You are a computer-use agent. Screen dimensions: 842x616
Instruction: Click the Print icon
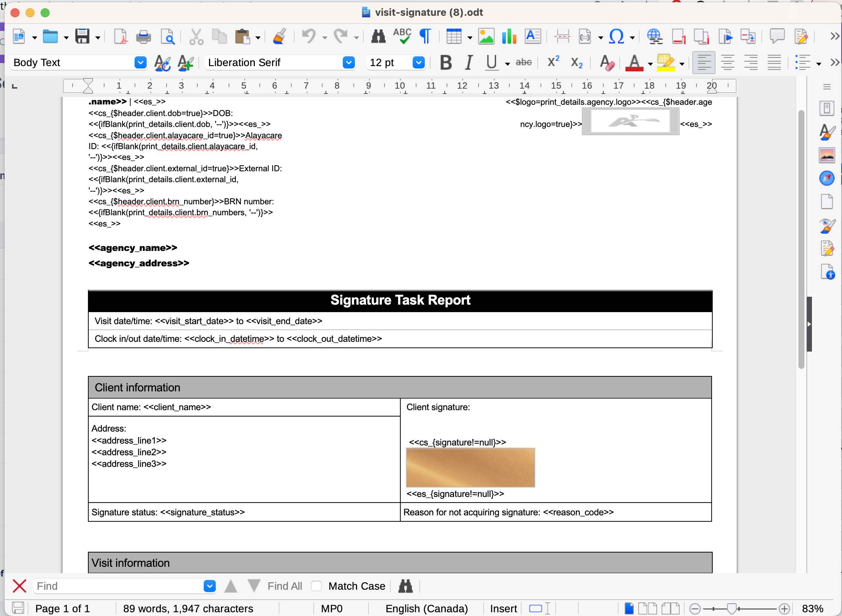143,37
